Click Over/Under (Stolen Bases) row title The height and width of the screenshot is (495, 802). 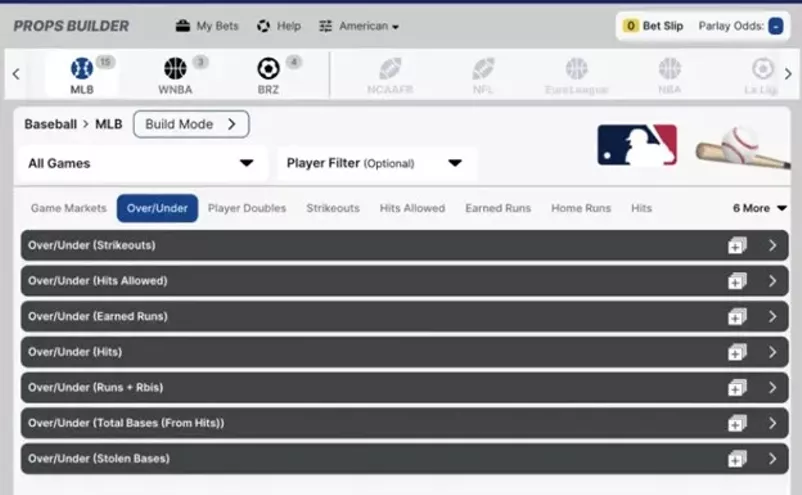coord(99,459)
